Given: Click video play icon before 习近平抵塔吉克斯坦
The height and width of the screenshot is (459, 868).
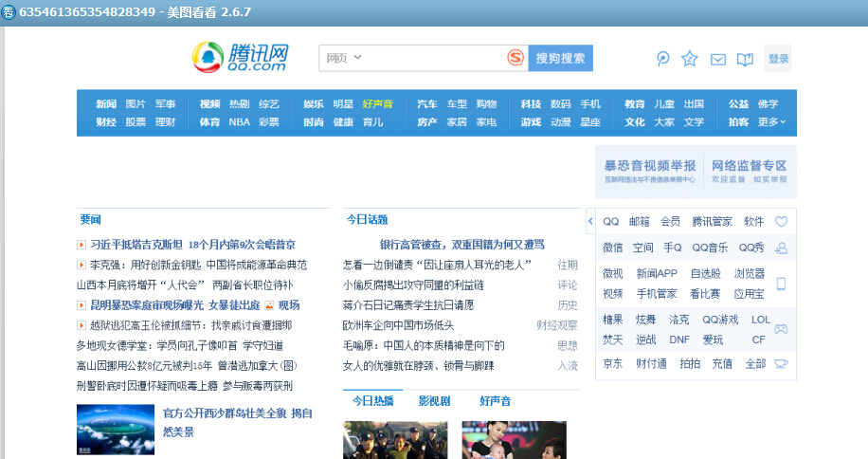Looking at the screenshot, I should 81,245.
